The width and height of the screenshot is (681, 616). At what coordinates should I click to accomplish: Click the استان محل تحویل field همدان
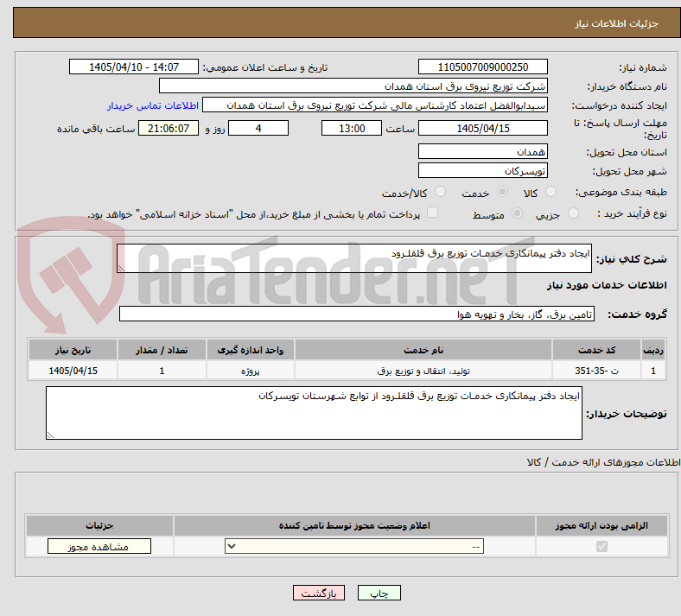tap(482, 151)
